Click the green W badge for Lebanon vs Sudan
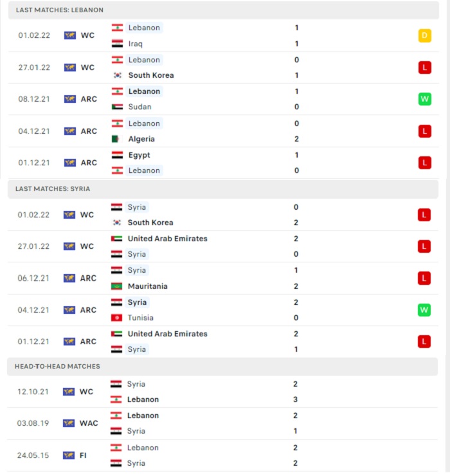Screen dimensions: 450x476 click(x=424, y=99)
